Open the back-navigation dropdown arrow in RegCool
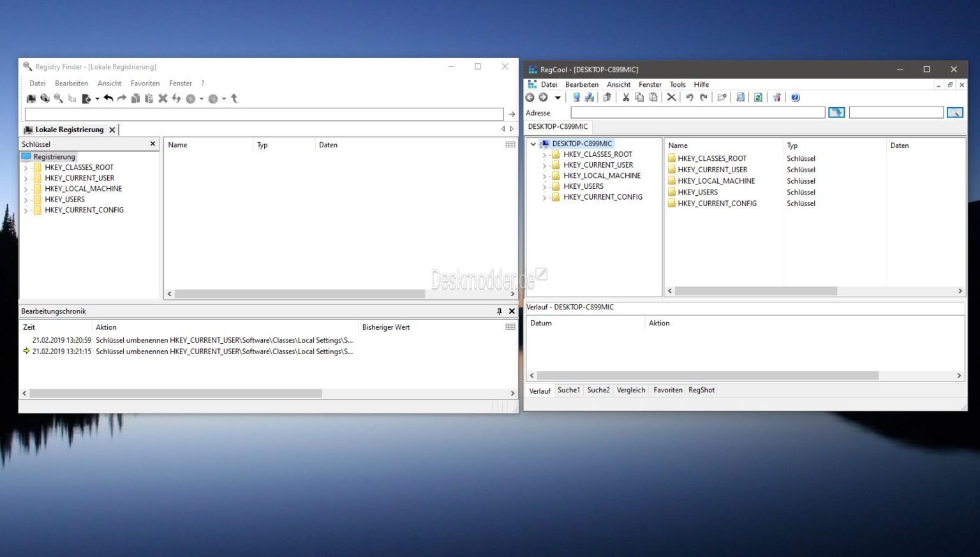Image resolution: width=980 pixels, height=557 pixels. [557, 97]
